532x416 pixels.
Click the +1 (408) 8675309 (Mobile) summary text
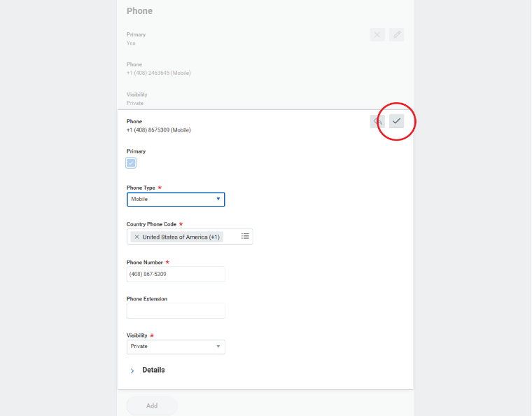point(159,130)
